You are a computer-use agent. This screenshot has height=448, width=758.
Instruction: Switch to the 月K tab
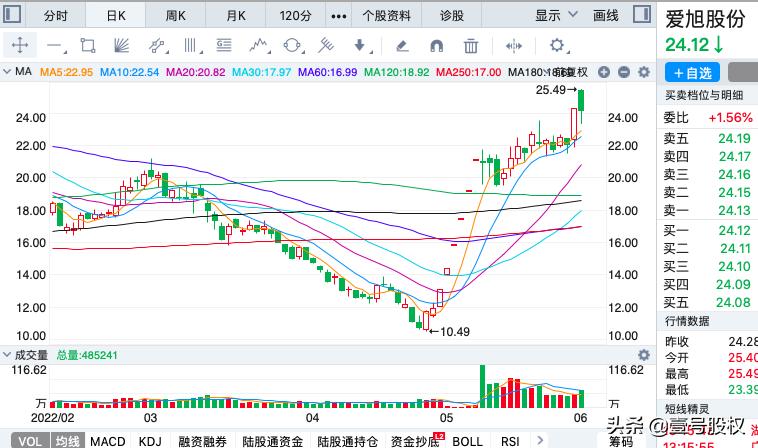236,16
